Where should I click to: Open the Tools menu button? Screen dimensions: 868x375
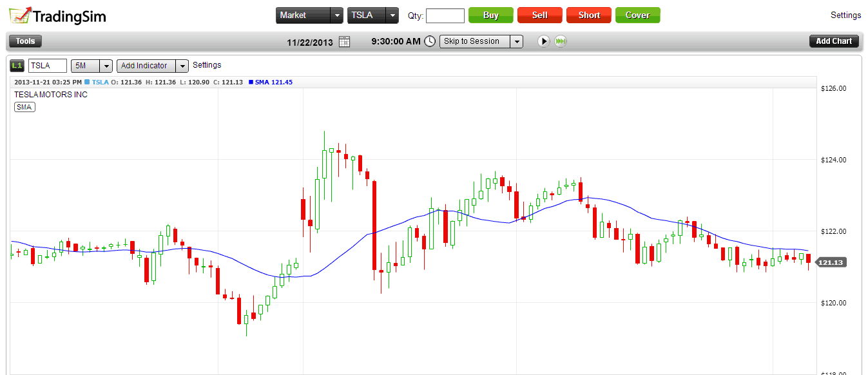click(25, 41)
